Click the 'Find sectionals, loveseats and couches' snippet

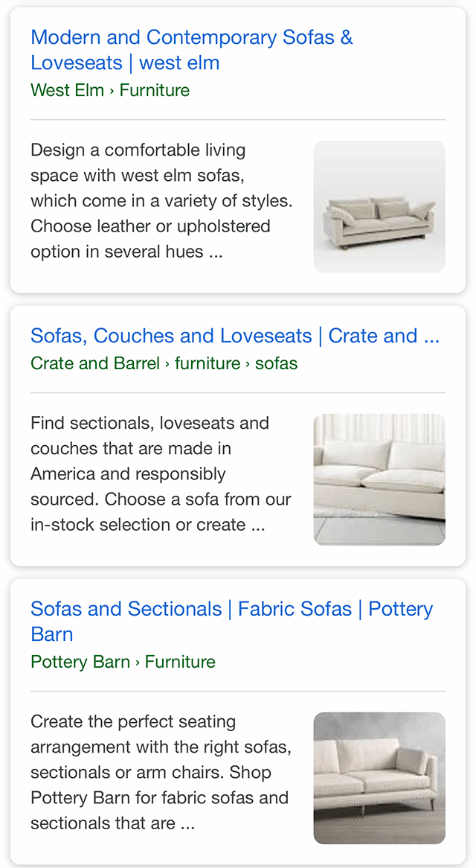(161, 473)
